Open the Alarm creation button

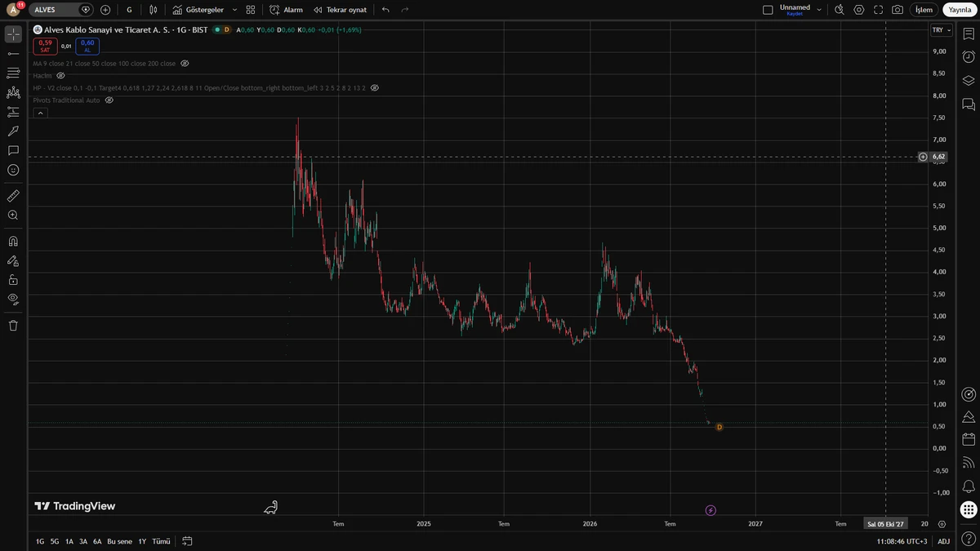[287, 10]
